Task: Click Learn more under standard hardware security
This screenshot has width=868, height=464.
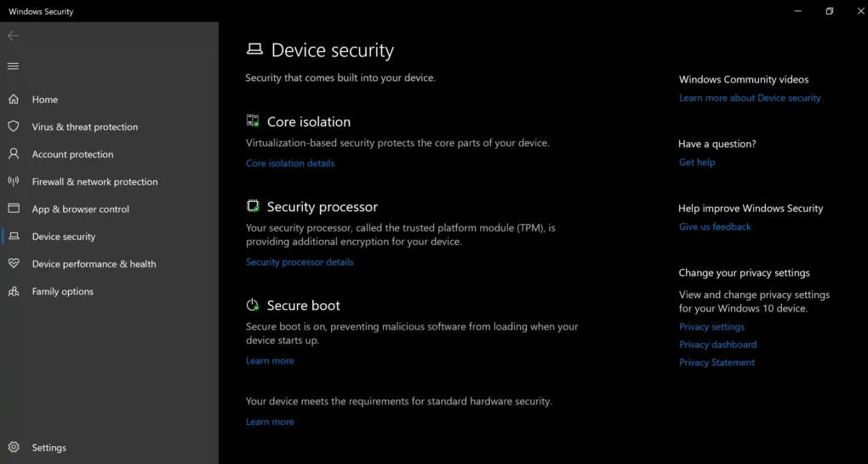Action: (270, 421)
